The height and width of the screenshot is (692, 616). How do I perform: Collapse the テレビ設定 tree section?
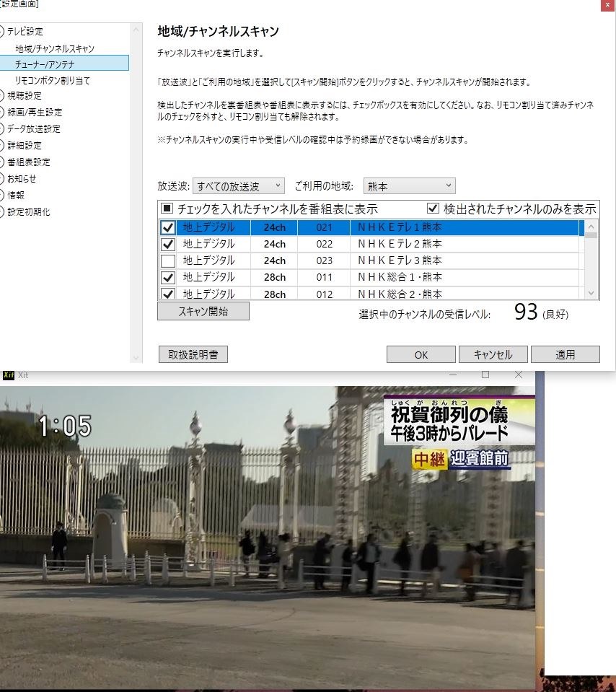coord(1,31)
